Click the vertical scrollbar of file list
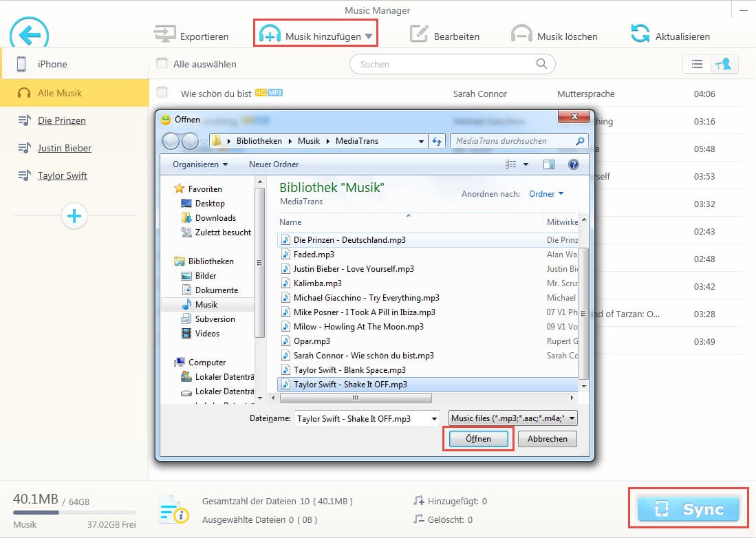 point(583,313)
